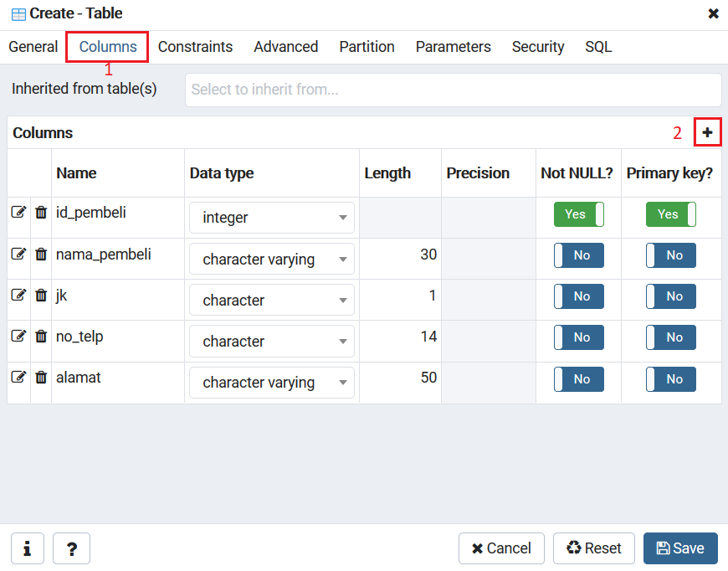
Task: Remove the jk column via its trash icon
Action: (x=40, y=294)
